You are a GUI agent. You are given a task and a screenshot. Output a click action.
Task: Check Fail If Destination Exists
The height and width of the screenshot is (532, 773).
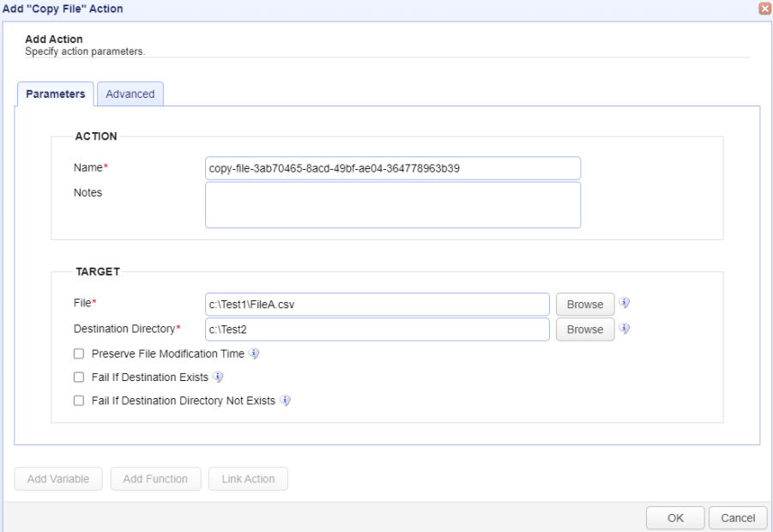pyautogui.click(x=79, y=378)
